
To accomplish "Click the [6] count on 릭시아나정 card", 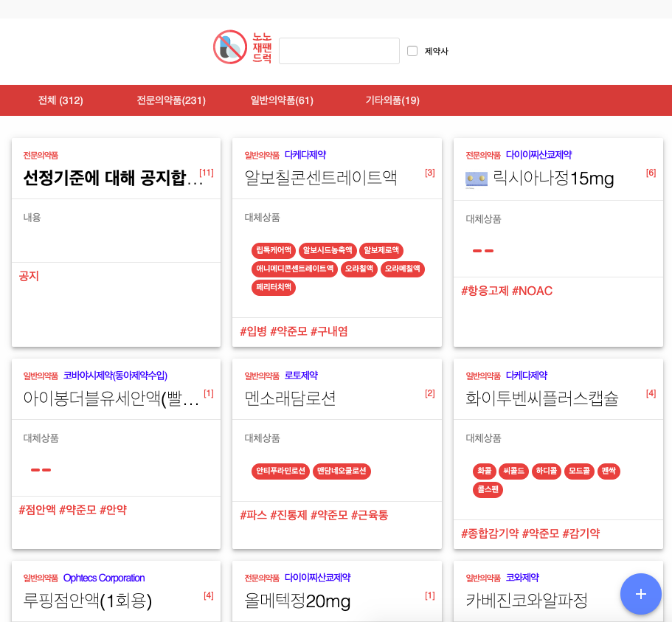I will click(651, 173).
